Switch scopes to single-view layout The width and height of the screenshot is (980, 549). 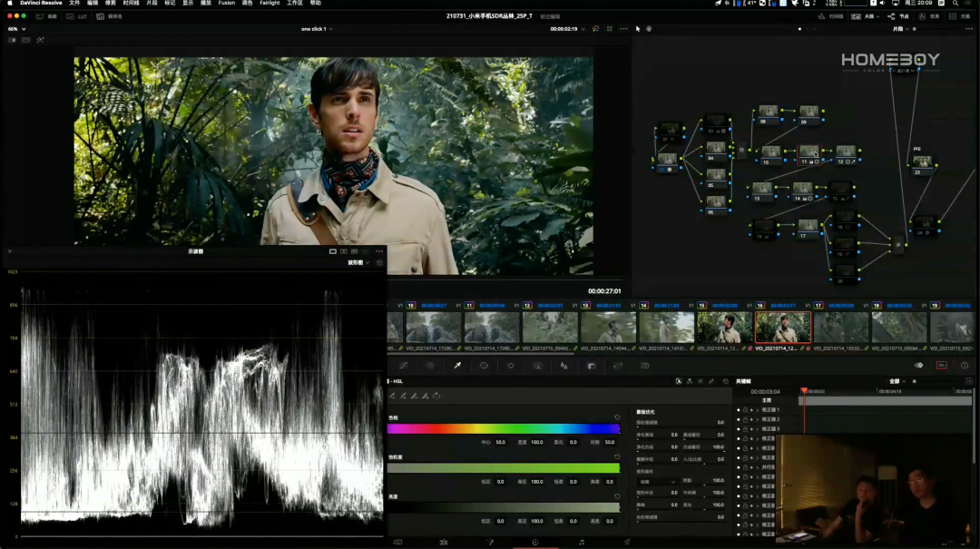pos(333,251)
